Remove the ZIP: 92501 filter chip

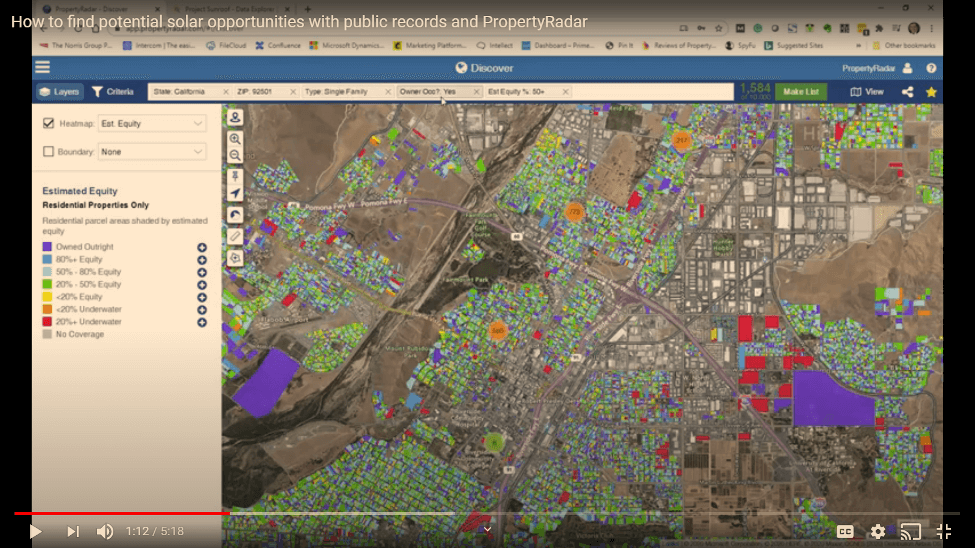click(293, 92)
